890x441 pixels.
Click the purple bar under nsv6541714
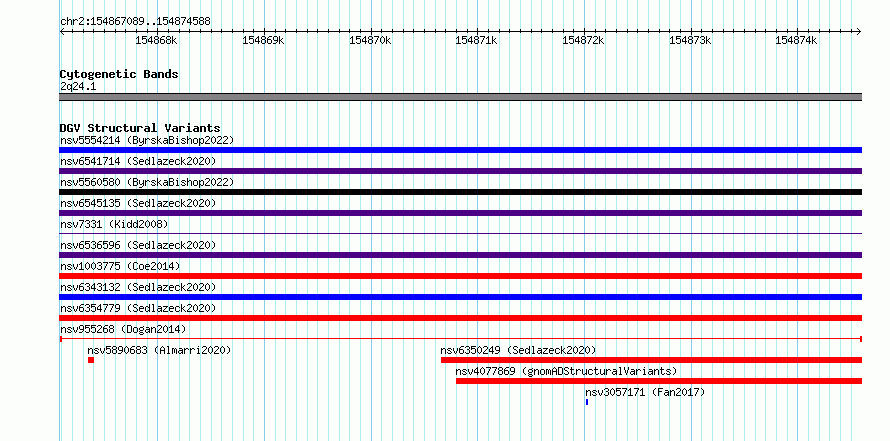(x=460, y=171)
